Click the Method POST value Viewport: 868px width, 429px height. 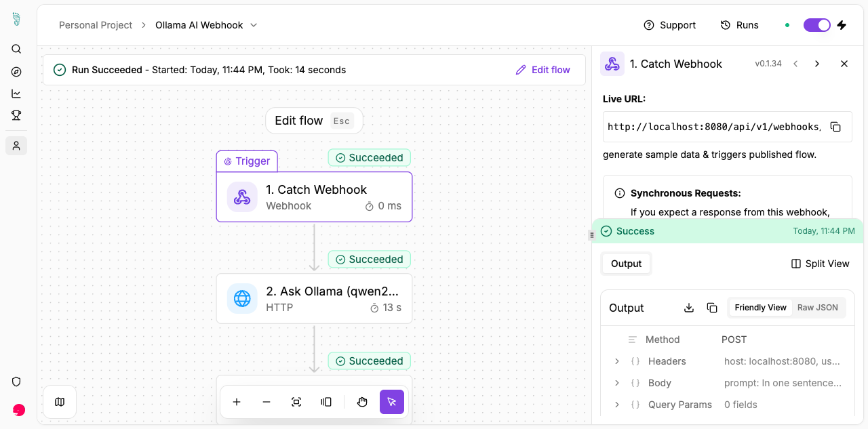734,340
